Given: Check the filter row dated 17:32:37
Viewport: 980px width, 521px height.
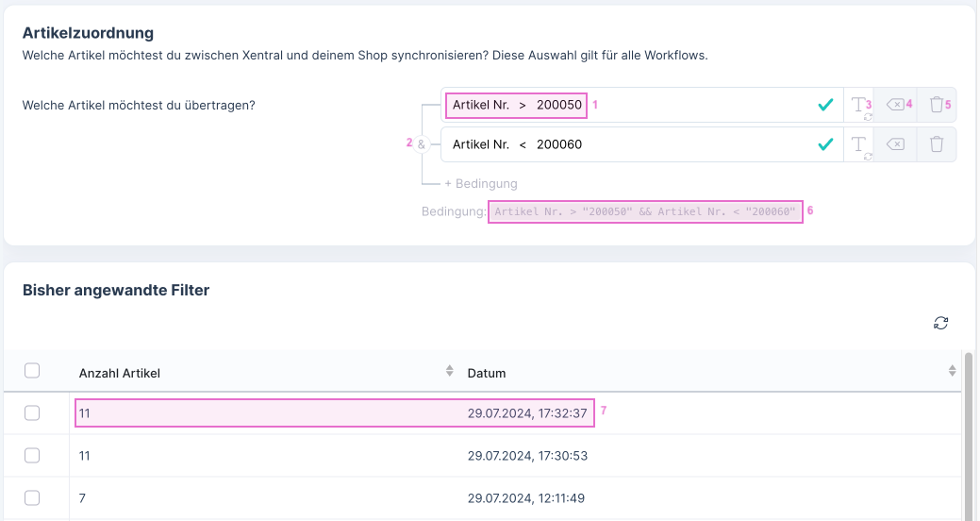Looking at the screenshot, I should pos(32,412).
